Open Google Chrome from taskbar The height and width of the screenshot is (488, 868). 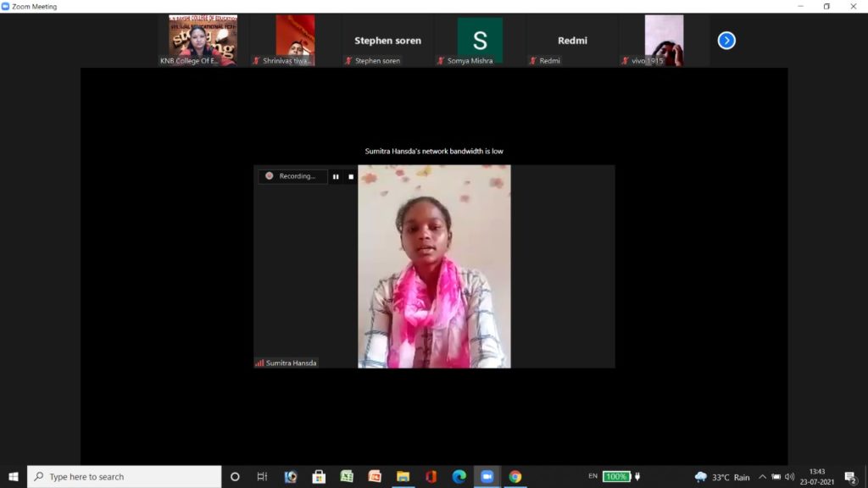pos(515,476)
